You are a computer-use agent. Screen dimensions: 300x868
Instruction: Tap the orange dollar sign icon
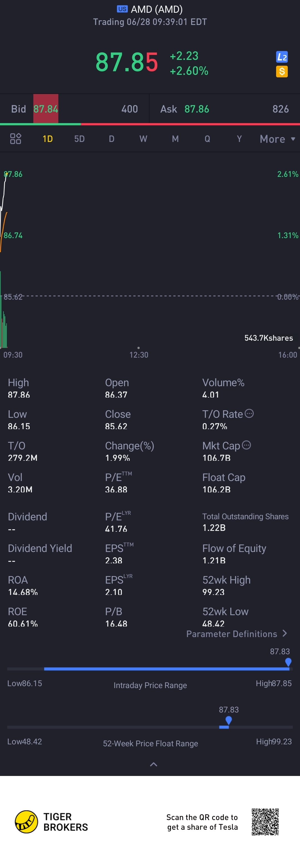pos(282,72)
